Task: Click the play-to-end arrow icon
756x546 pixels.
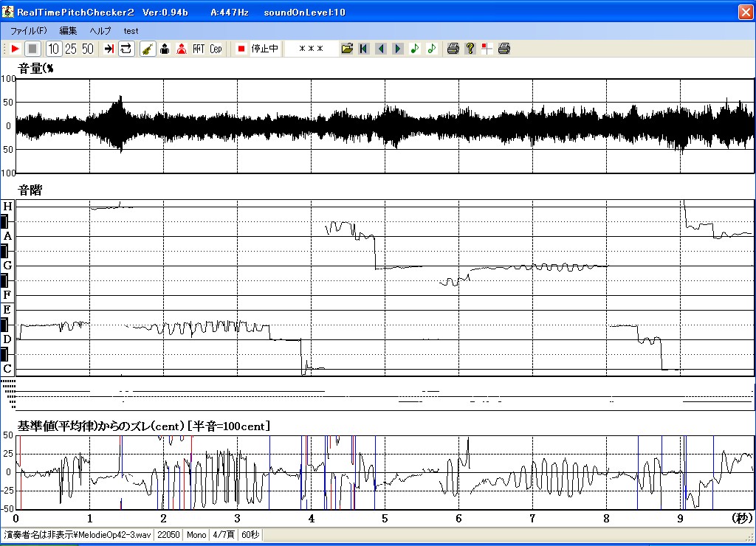Action: coord(109,49)
